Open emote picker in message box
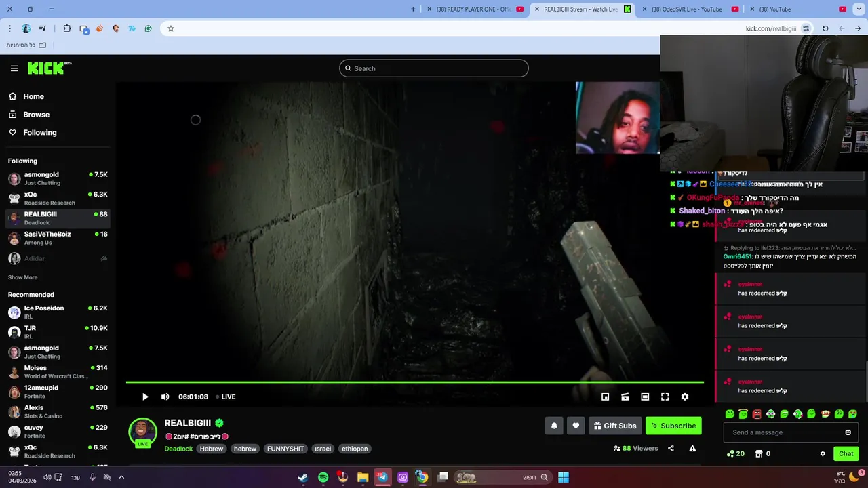 pos(848,432)
